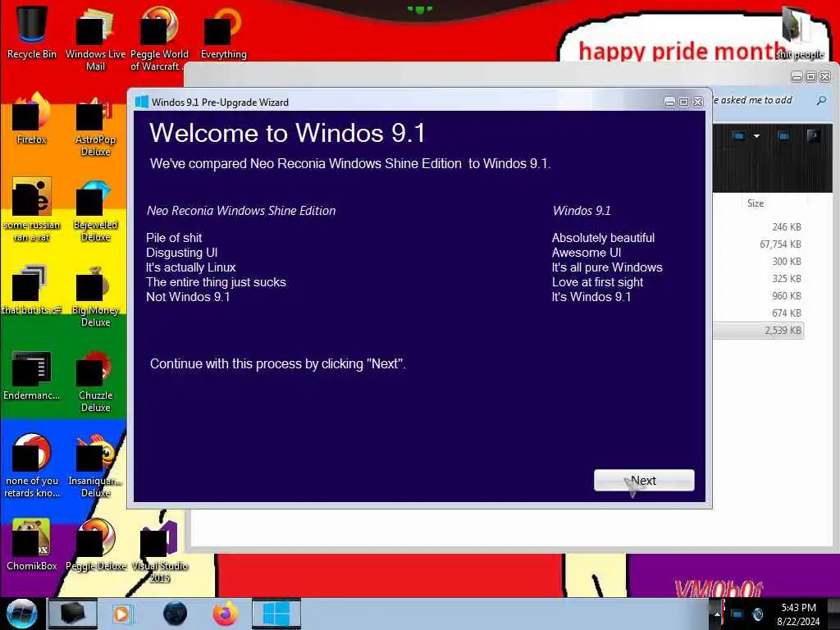The width and height of the screenshot is (840, 630).
Task: Open the Recycle Bin desktop icon
Action: click(32, 32)
